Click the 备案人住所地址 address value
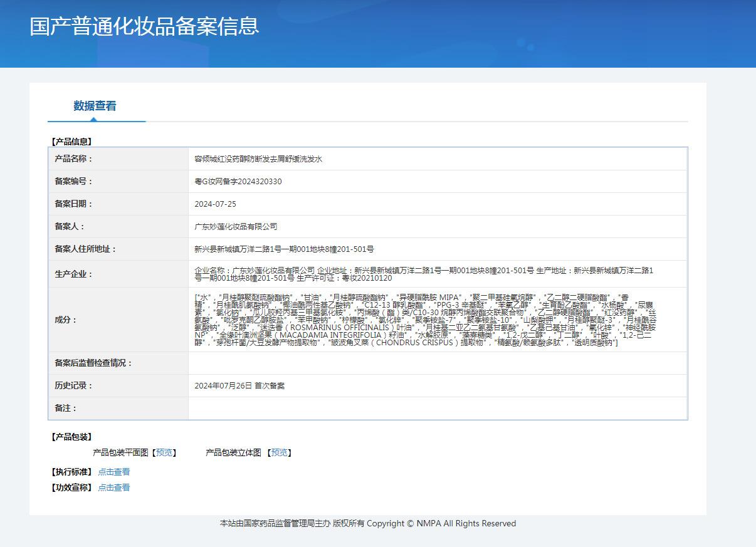756x547 pixels. (x=284, y=249)
